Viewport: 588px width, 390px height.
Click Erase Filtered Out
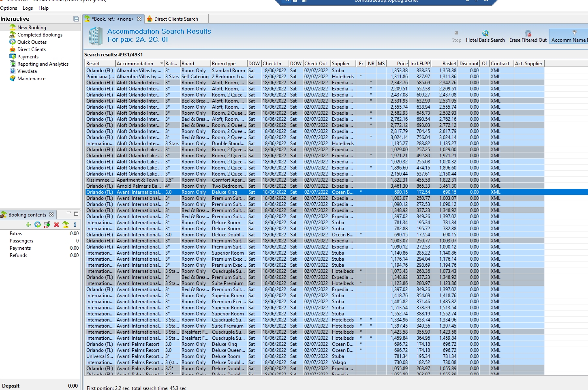pos(528,36)
